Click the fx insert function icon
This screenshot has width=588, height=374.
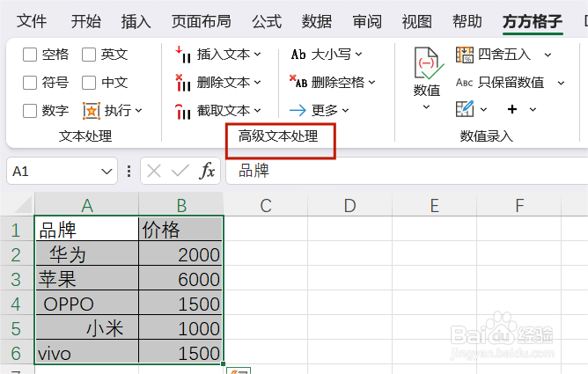[207, 172]
